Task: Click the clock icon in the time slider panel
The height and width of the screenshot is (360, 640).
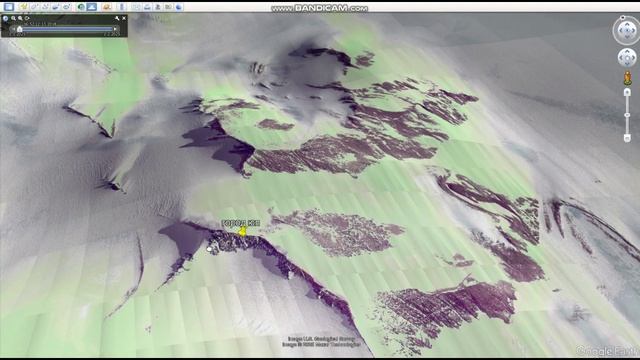Action: (5, 18)
